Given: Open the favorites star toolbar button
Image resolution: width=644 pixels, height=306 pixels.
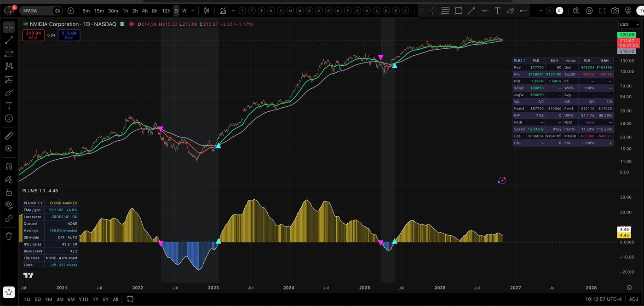Looking at the screenshot, I should 9,292.
